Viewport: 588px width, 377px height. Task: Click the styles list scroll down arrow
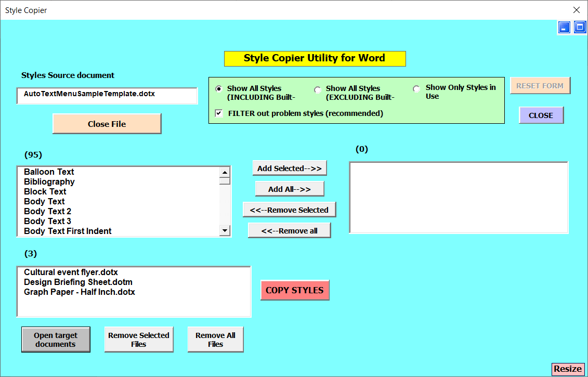point(225,230)
